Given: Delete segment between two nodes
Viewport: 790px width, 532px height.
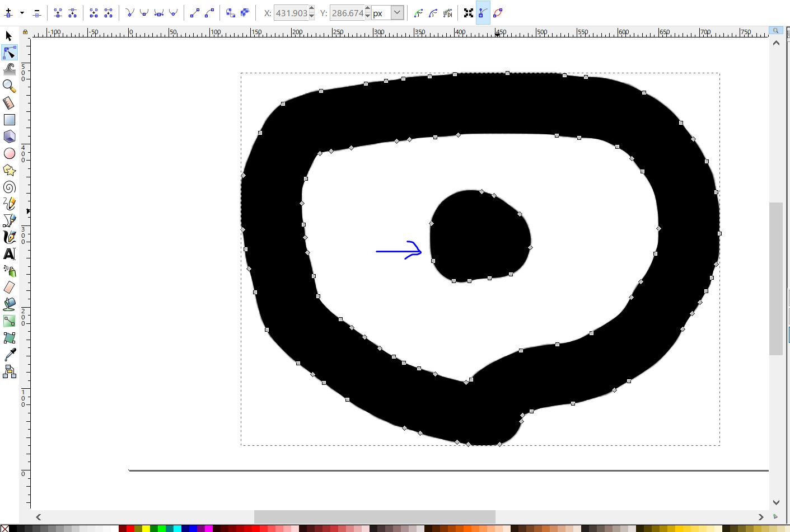Looking at the screenshot, I should [x=109, y=13].
